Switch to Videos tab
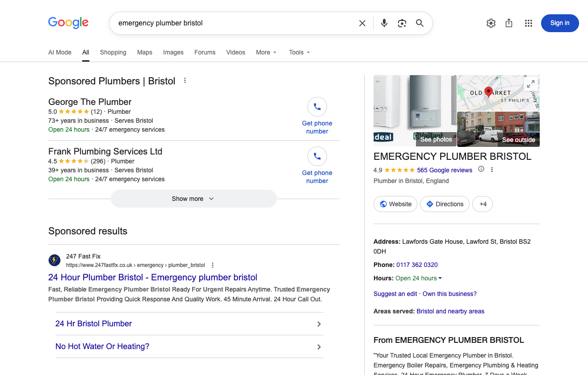This screenshot has height=375, width=588. pyautogui.click(x=236, y=52)
